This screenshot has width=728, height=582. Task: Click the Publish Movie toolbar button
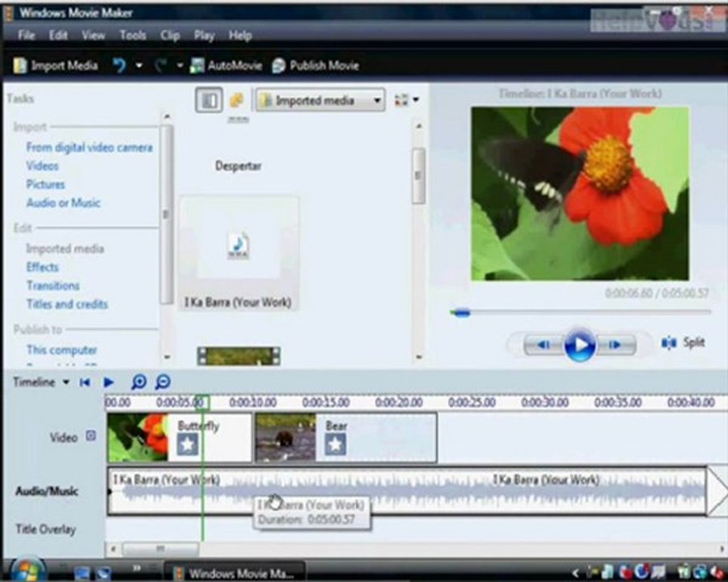[x=315, y=65]
